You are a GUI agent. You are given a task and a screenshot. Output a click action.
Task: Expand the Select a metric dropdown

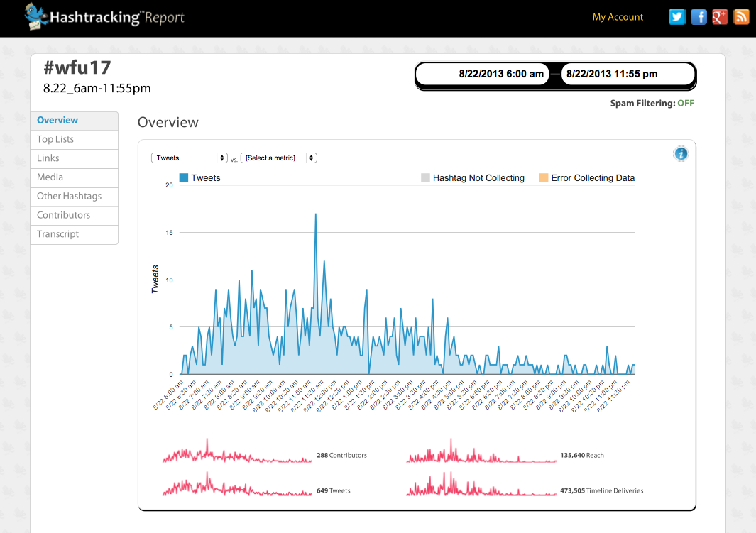point(278,158)
